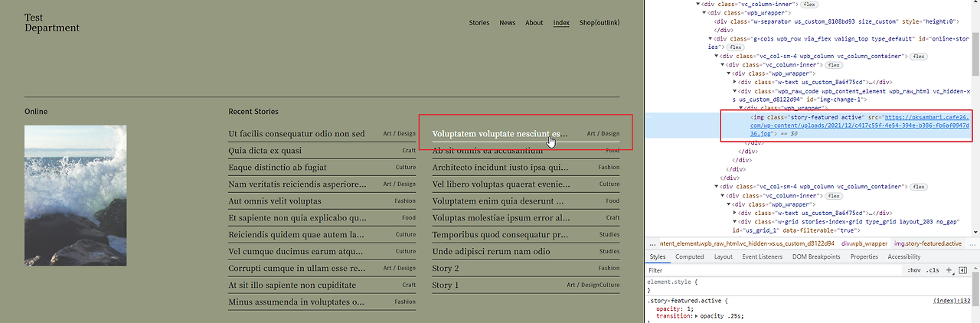The width and height of the screenshot is (980, 323).
Task: Collapse the online-stories g-cols div
Action: click(x=711, y=38)
